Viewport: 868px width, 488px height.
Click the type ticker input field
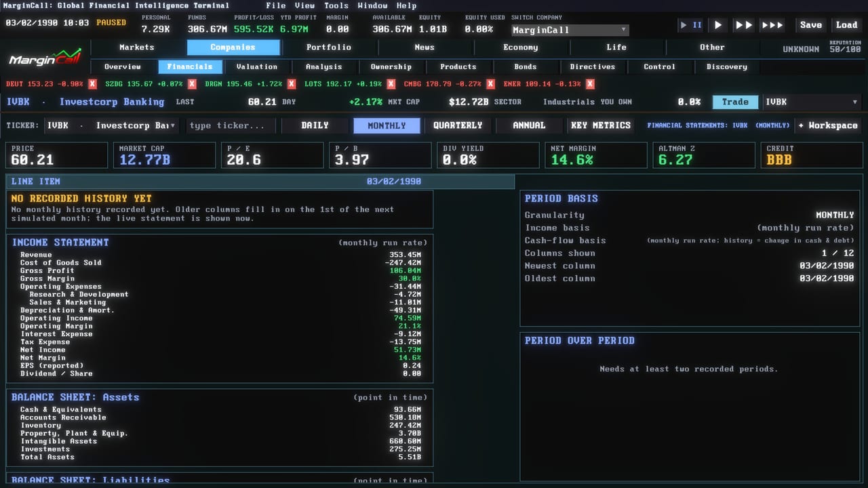pos(231,125)
